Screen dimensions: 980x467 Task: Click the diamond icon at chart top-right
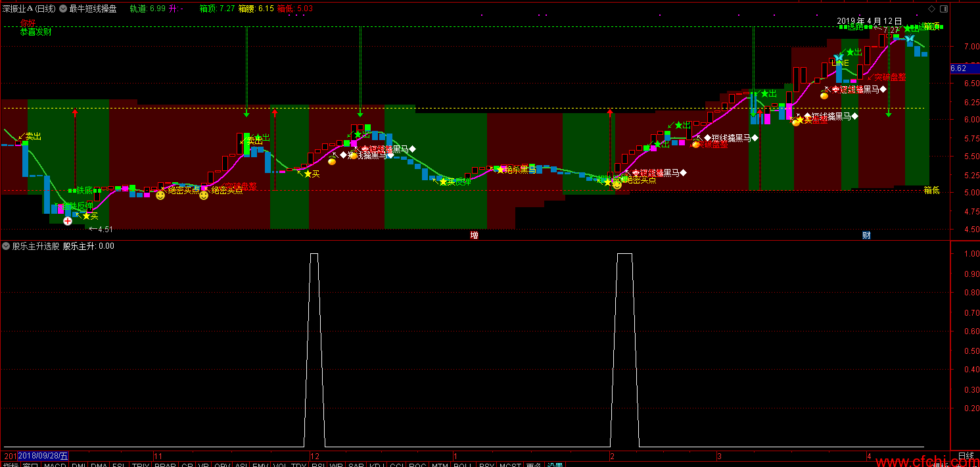coord(931,8)
